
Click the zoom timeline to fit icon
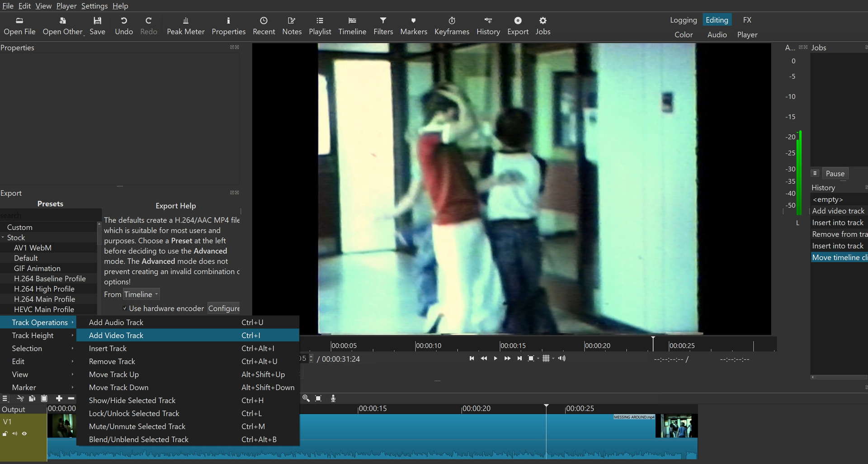[318, 398]
